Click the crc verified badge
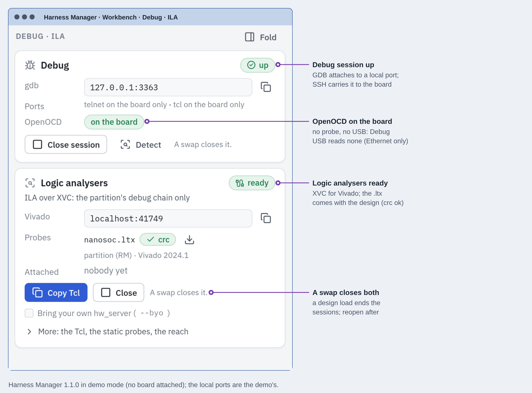The width and height of the screenshot is (532, 393). point(158,239)
